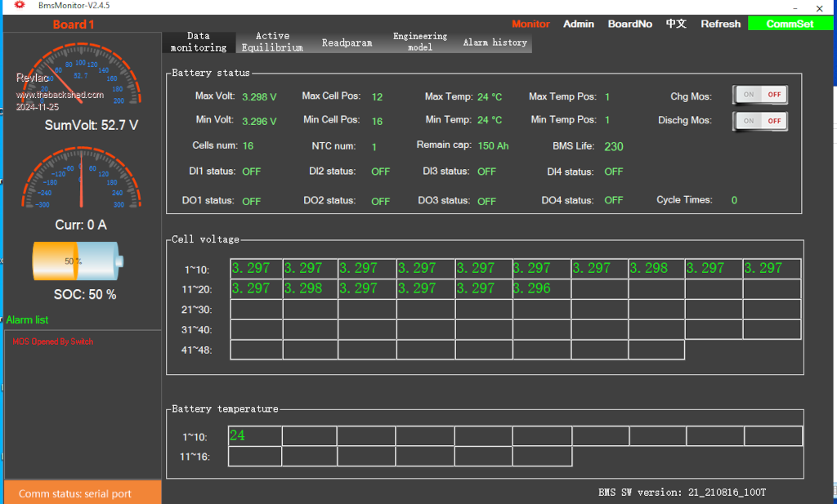Toggle the Dischg Mos switch
The height and width of the screenshot is (504, 837).
760,121
